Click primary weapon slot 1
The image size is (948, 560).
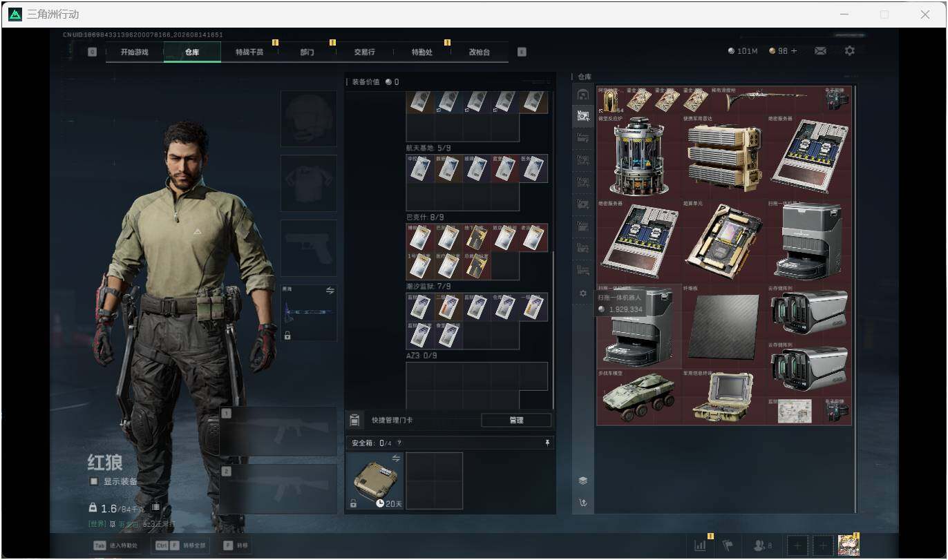(x=278, y=432)
